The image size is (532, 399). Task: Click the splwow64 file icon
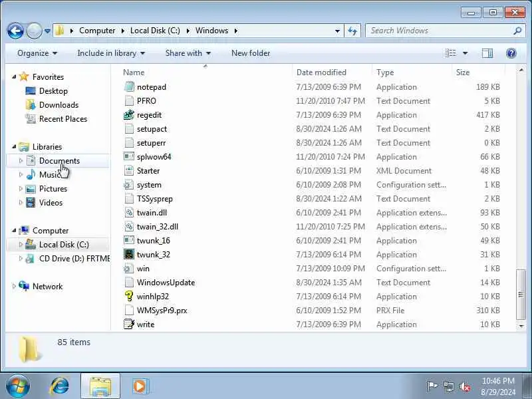tap(129, 156)
